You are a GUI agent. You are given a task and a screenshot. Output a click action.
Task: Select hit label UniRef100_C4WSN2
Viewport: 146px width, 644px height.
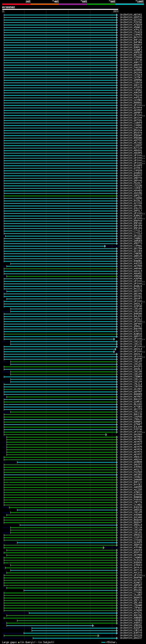131,254
